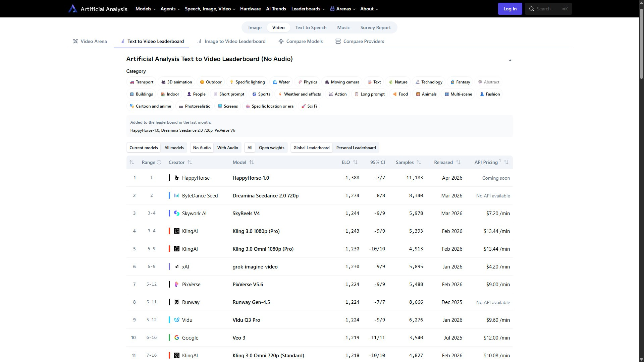Sort by Samples arrows icon
The image size is (644, 362).
tap(419, 162)
